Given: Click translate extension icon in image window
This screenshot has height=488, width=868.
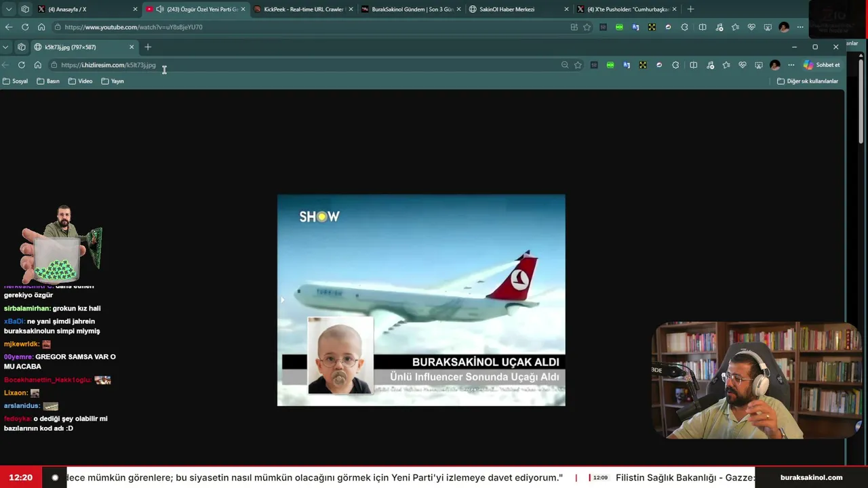Looking at the screenshot, I should [x=627, y=65].
